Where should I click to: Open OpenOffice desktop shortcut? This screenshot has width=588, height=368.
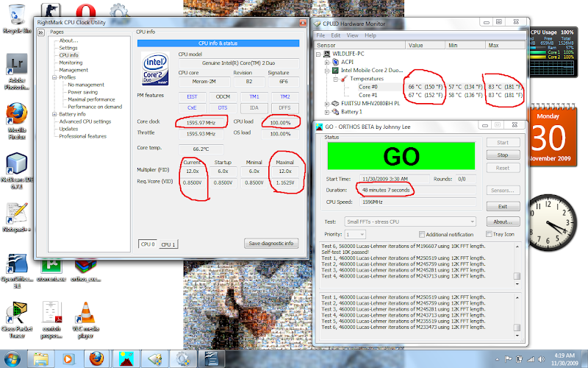pos(16,271)
